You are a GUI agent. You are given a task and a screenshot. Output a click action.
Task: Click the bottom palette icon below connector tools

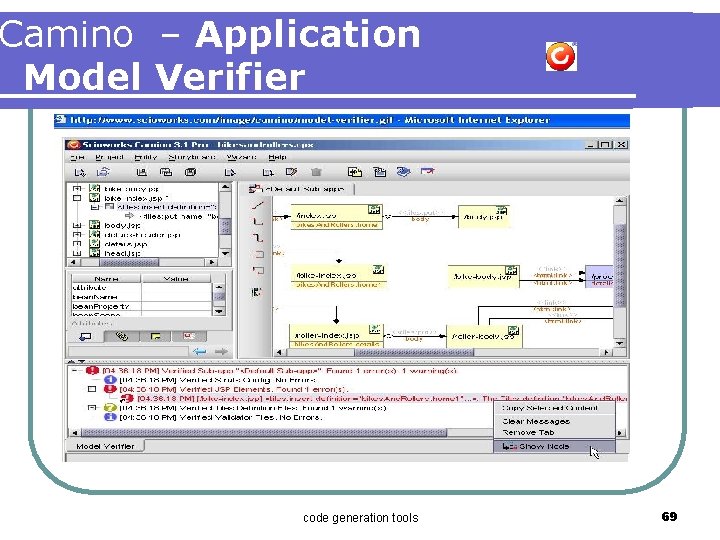point(257,292)
